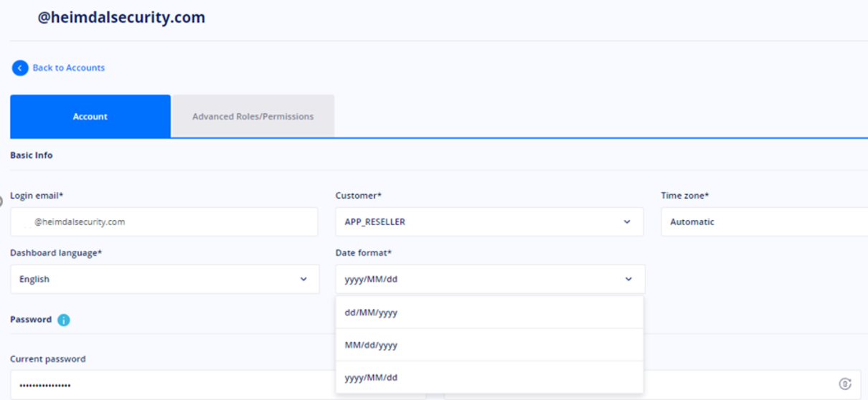Image resolution: width=868 pixels, height=400 pixels.
Task: Click the Login email input field
Action: pyautogui.click(x=164, y=222)
